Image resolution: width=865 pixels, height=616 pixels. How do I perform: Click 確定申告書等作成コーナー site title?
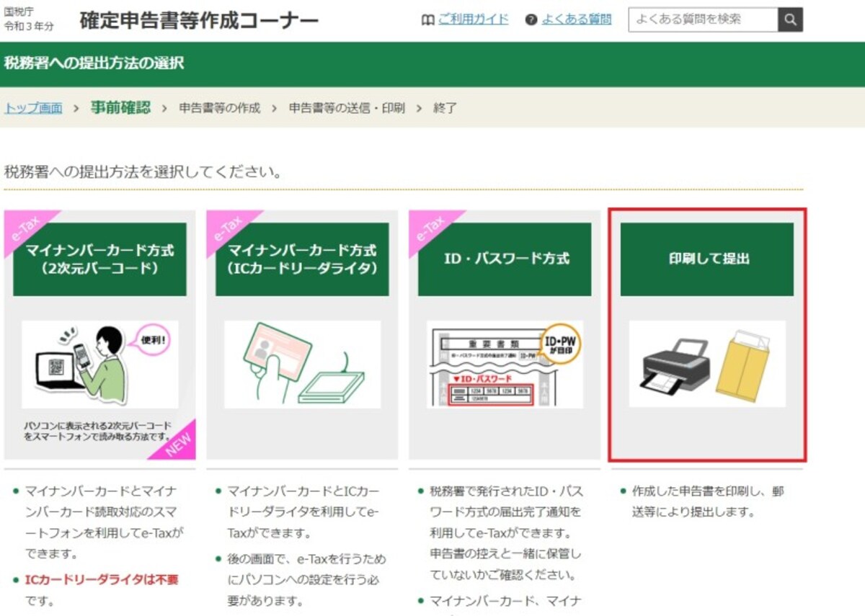(199, 20)
